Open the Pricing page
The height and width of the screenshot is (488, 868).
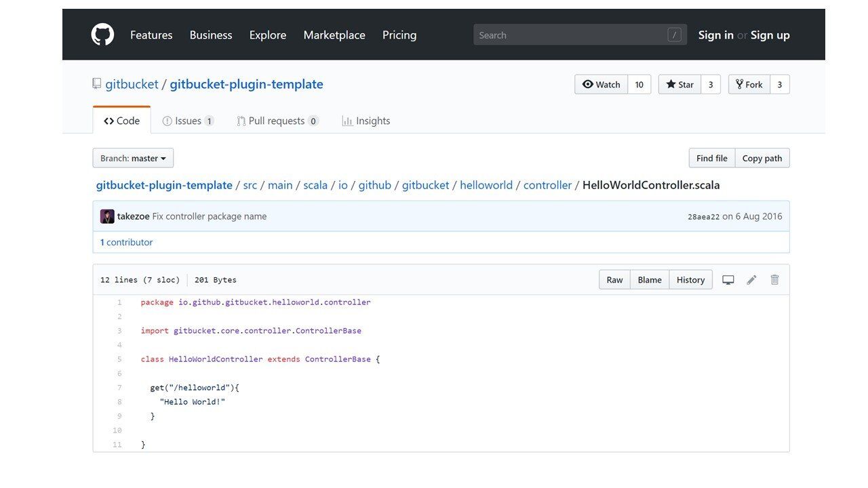(x=399, y=35)
